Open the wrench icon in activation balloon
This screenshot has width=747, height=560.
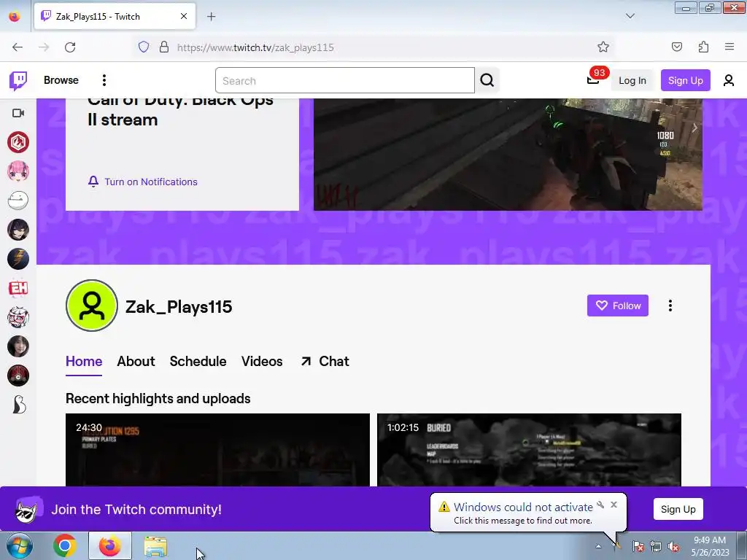pos(600,505)
